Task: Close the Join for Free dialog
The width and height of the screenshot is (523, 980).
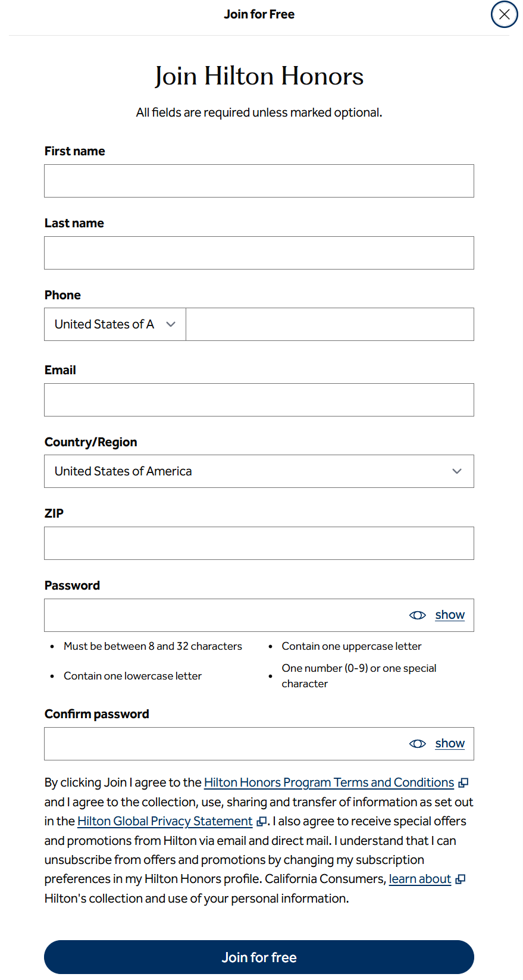Action: point(504,14)
